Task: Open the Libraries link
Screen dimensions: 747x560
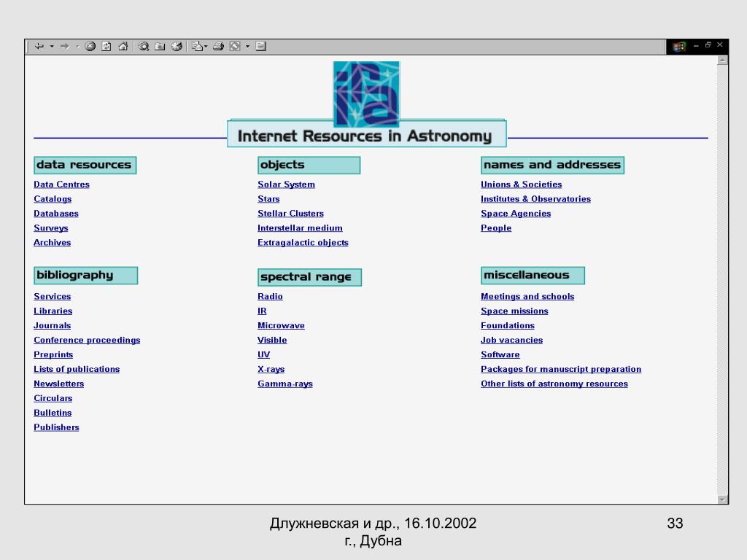Action: [x=53, y=311]
